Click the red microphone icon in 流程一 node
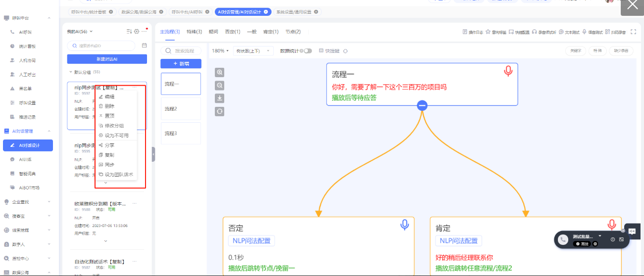Screen dimensions: 644x276 point(508,72)
